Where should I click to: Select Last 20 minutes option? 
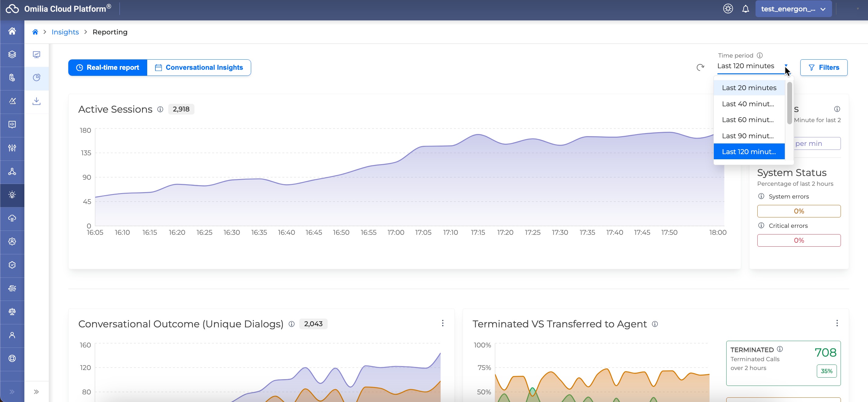click(749, 88)
